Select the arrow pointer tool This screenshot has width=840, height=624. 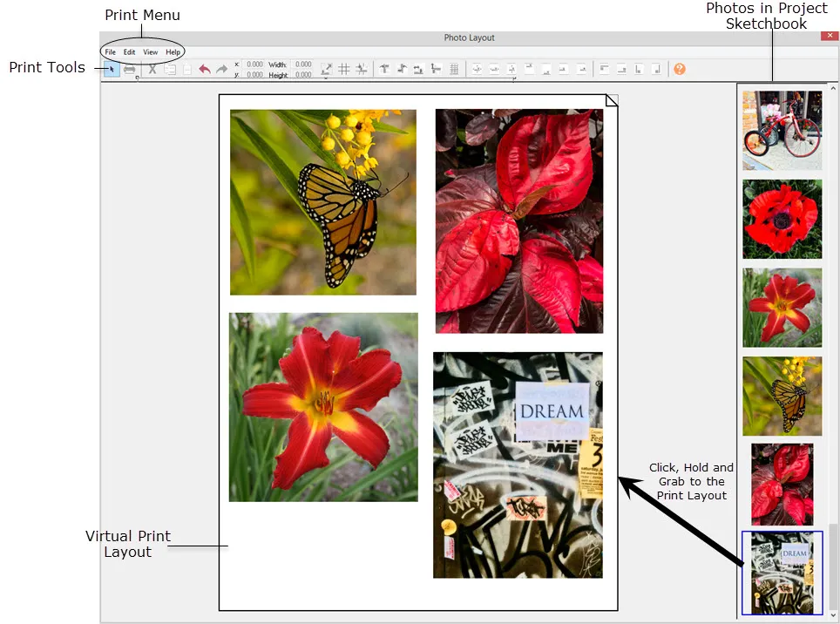coord(112,69)
